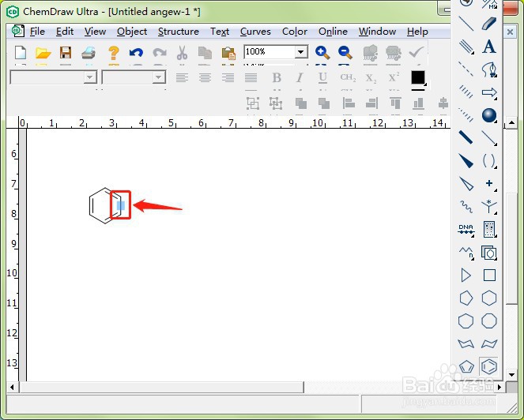Open help with the question mark icon
Screen dimensions: 524x420
[x=114, y=53]
